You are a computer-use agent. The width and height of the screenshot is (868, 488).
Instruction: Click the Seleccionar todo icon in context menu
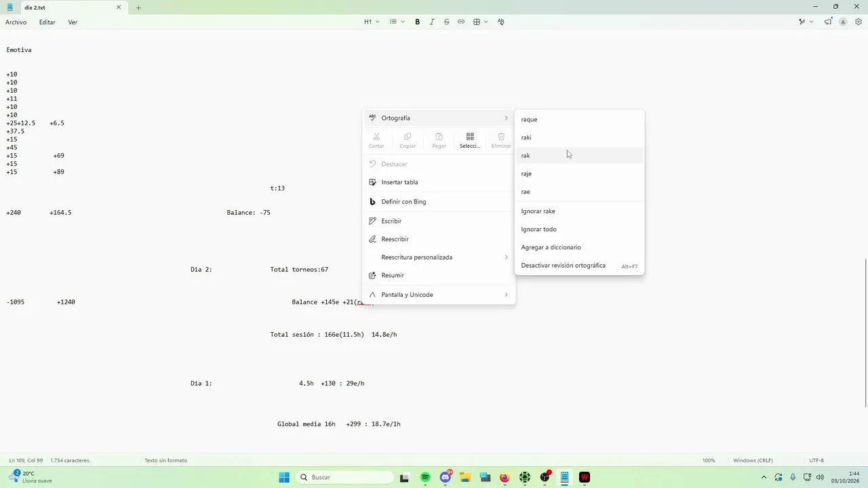click(470, 140)
